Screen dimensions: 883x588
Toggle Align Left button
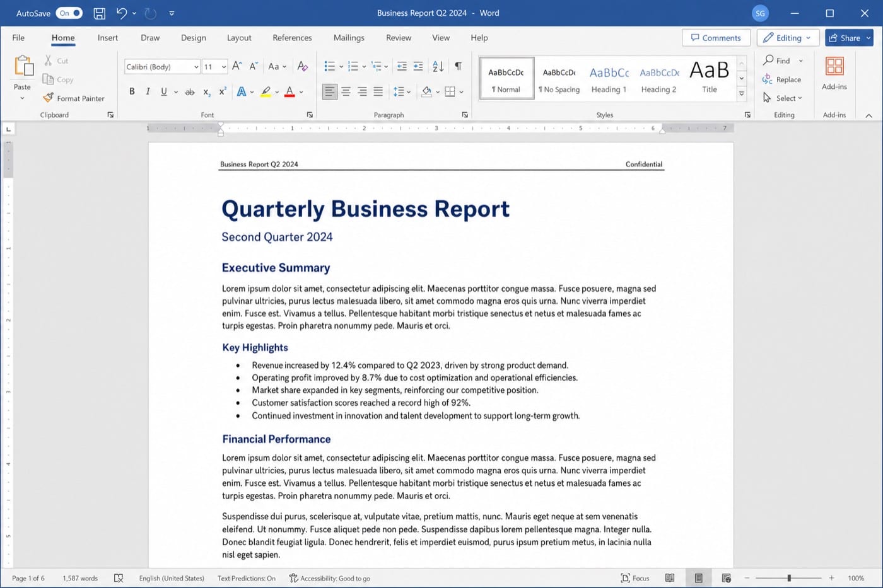(x=329, y=92)
